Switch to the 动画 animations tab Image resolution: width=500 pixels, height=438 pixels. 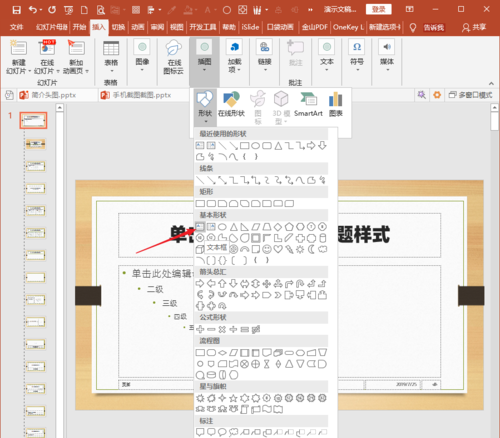pyautogui.click(x=138, y=27)
